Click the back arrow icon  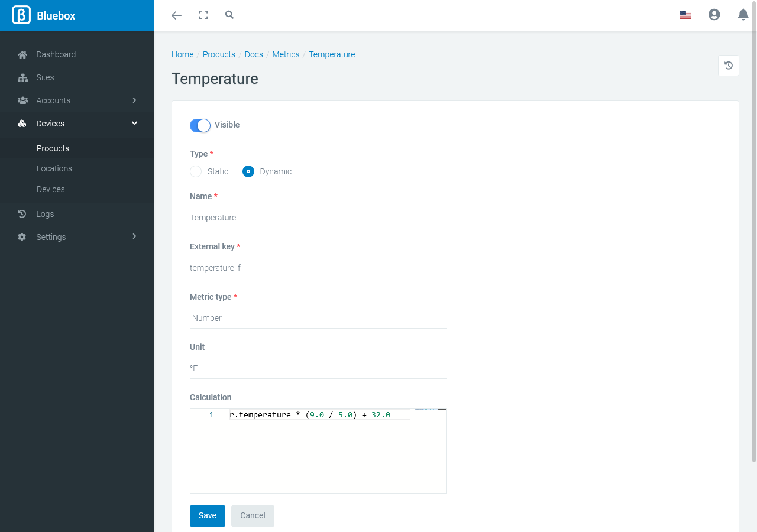pos(176,15)
